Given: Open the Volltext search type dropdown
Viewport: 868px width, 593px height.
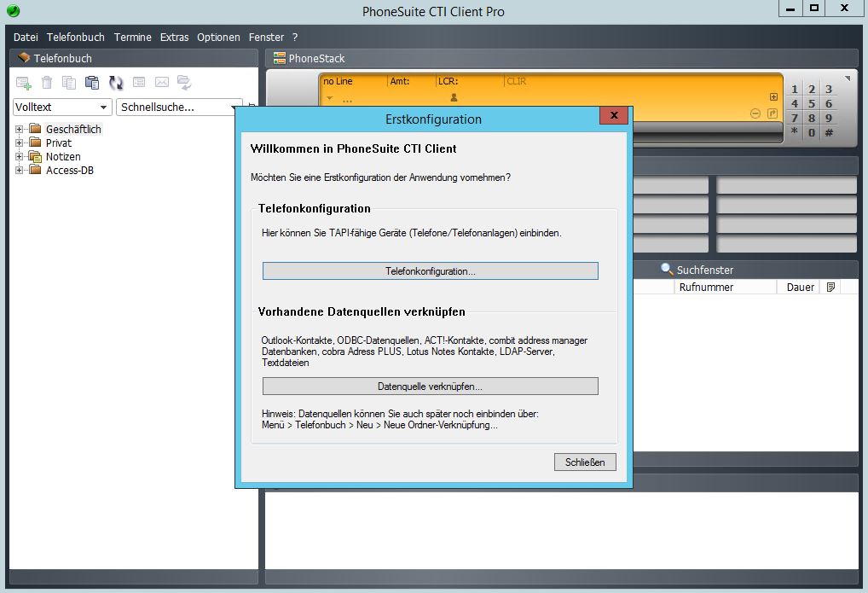Looking at the screenshot, I should click(x=62, y=108).
